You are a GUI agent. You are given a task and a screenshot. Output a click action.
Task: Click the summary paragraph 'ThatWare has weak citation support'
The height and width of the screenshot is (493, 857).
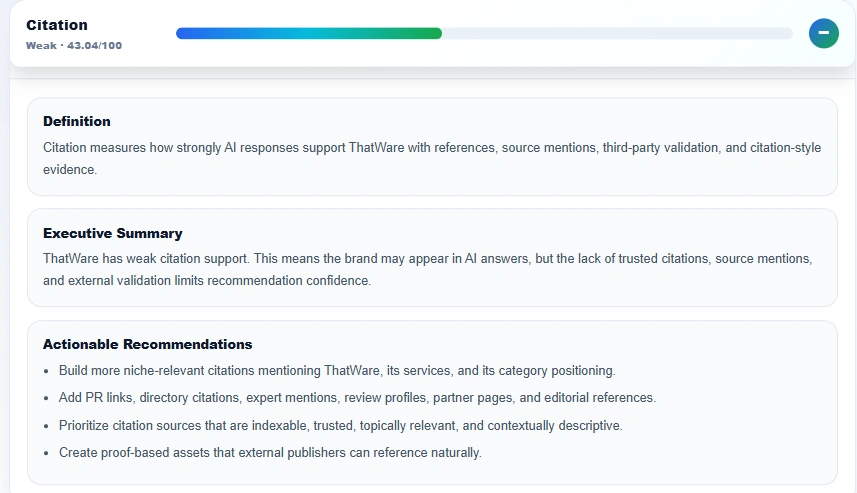pos(427,269)
